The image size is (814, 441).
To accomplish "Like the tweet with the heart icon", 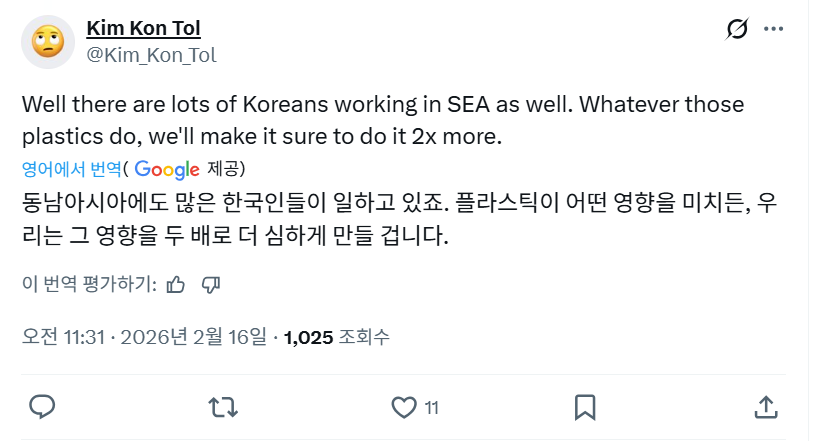I will coord(403,407).
